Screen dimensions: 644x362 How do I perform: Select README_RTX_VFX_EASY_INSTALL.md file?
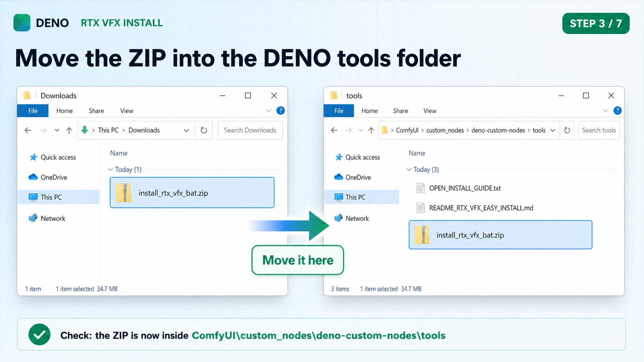[x=475, y=208]
